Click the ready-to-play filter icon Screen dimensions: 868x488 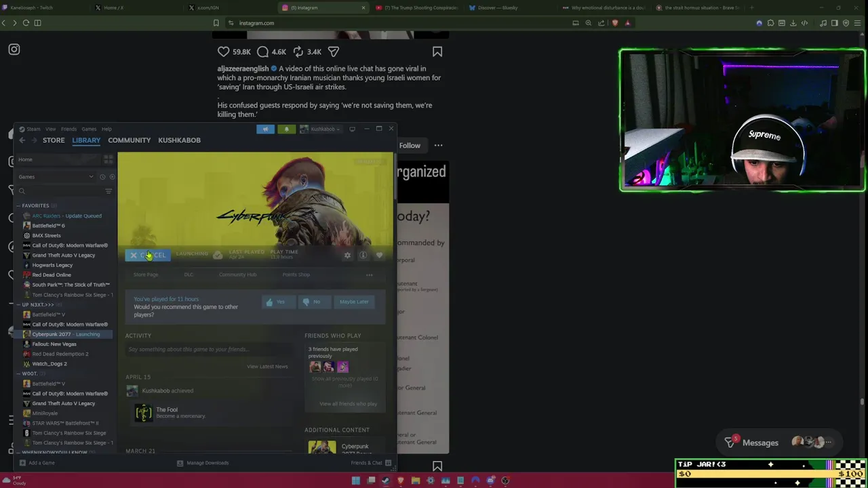coord(112,177)
